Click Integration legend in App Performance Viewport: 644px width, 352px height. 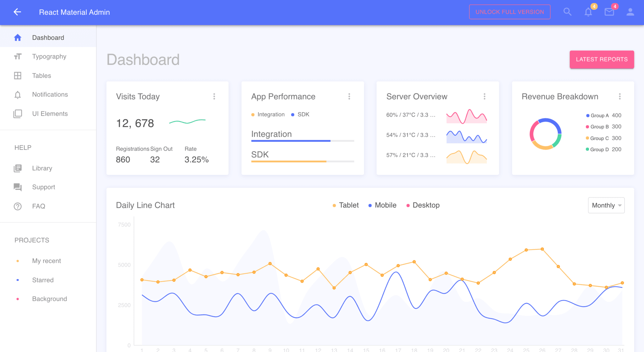(x=268, y=115)
